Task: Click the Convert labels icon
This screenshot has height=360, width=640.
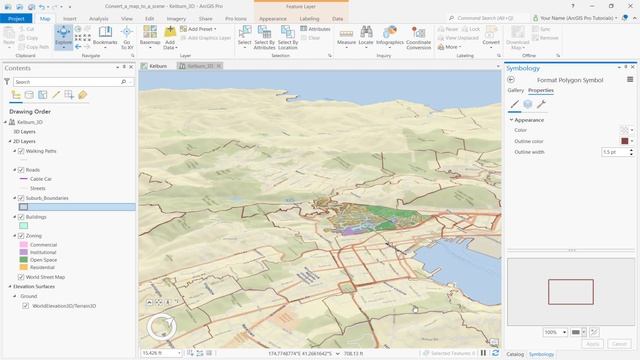Action: pos(491,32)
